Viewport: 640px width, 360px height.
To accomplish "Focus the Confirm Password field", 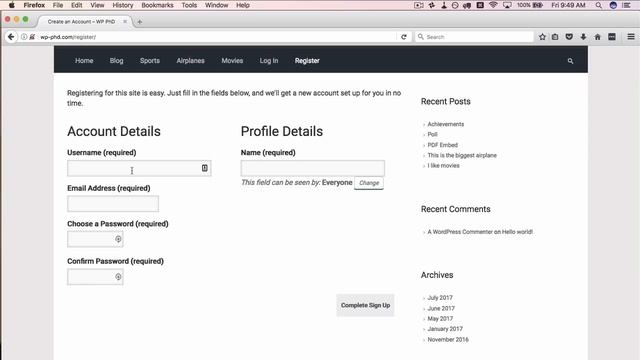I will point(95,277).
